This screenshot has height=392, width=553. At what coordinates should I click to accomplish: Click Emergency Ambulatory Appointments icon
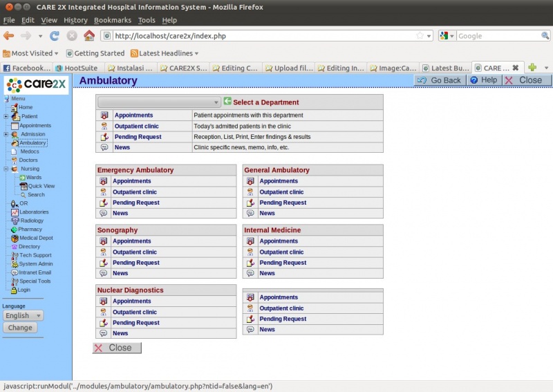coord(104,181)
